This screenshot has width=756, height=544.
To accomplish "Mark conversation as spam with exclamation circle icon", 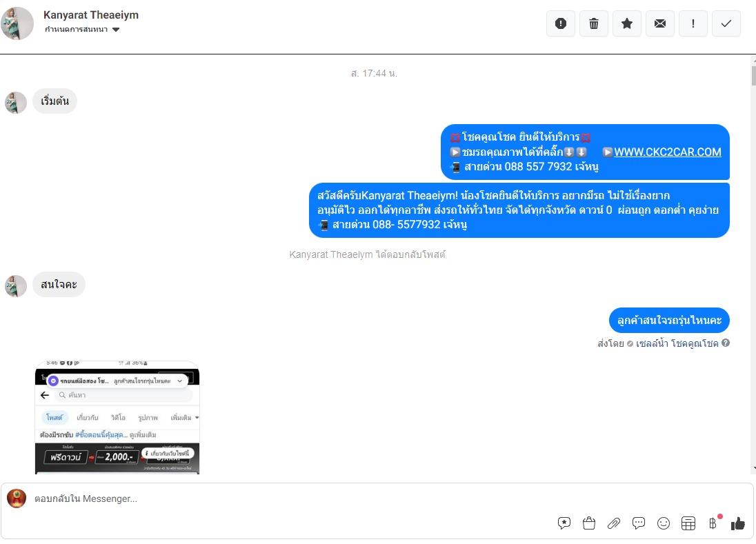I will tap(560, 23).
